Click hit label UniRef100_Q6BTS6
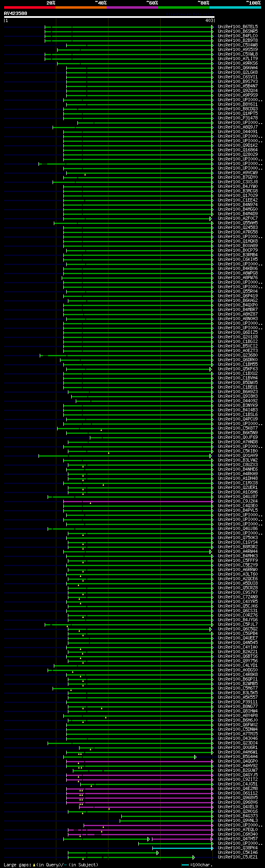This screenshot has height=868, width=265. [238, 656]
